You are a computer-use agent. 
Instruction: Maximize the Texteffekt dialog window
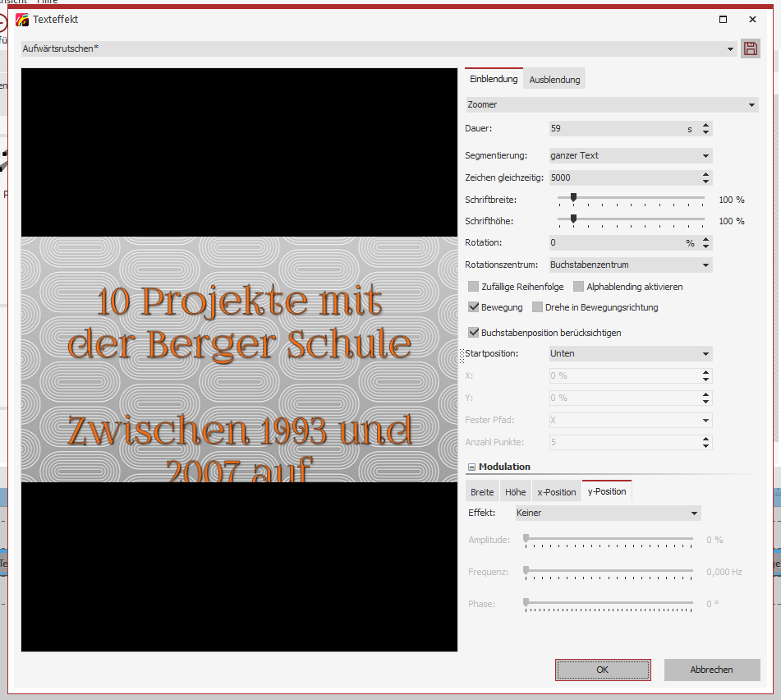[x=723, y=19]
